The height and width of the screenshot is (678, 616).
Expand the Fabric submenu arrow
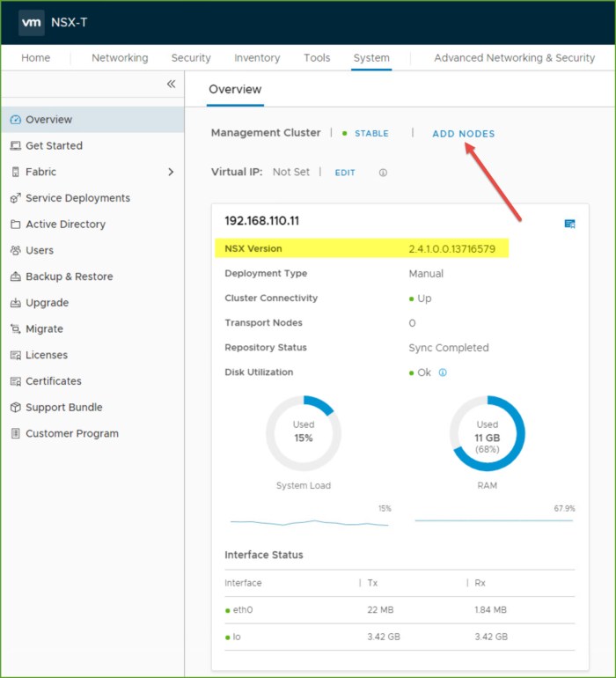171,172
